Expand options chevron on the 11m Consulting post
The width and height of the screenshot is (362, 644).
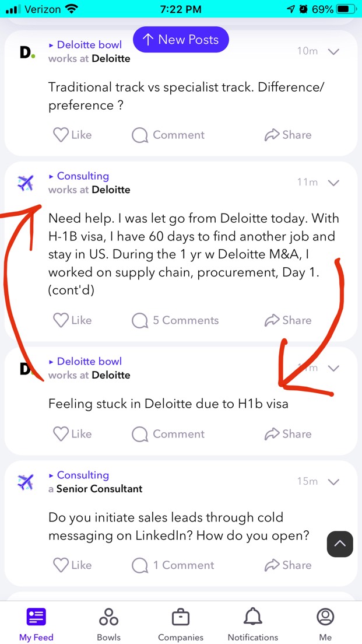[335, 183]
